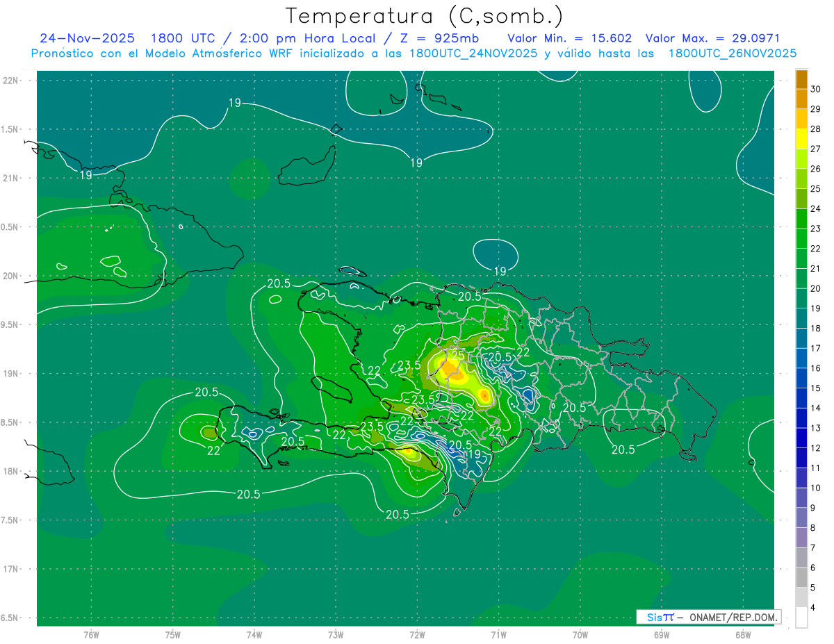Click the latitude axis label '21N'
This screenshot has width=834, height=644.
pyautogui.click(x=11, y=178)
